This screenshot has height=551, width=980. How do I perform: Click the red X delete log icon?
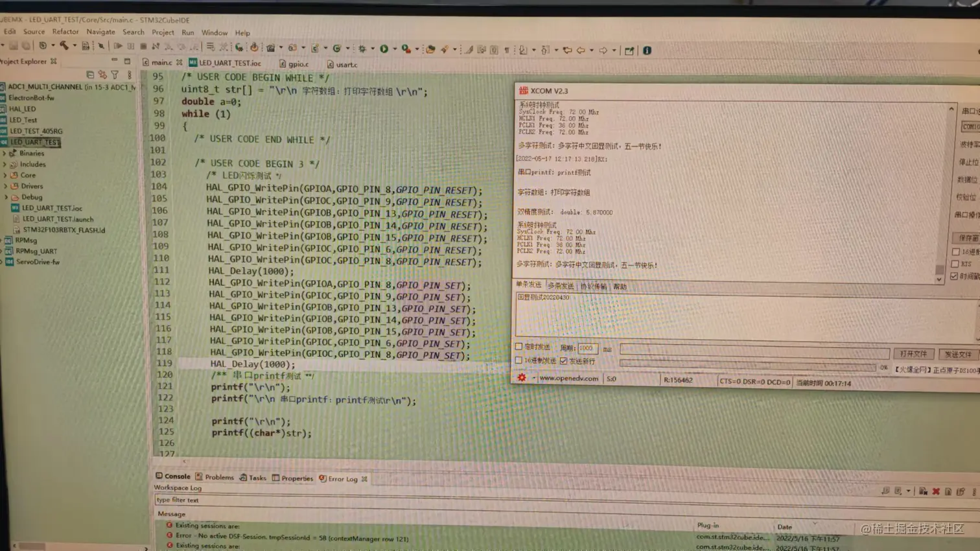click(x=936, y=491)
